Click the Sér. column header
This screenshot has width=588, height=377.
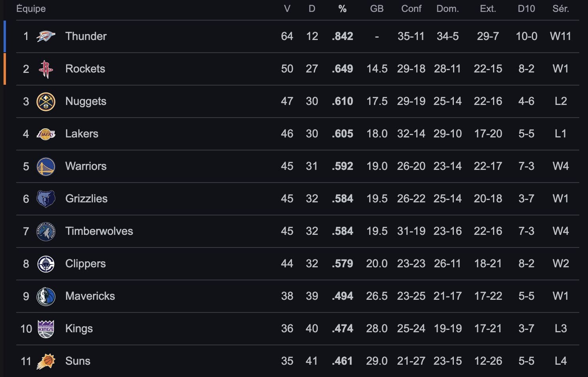560,8
